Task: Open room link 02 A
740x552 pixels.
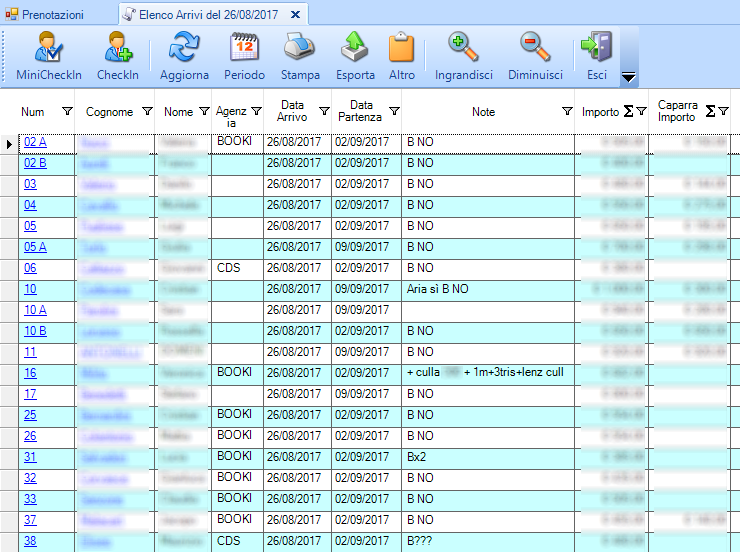Action: tap(35, 143)
